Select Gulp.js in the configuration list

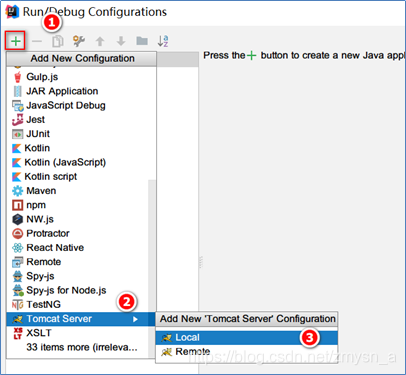pos(81,77)
